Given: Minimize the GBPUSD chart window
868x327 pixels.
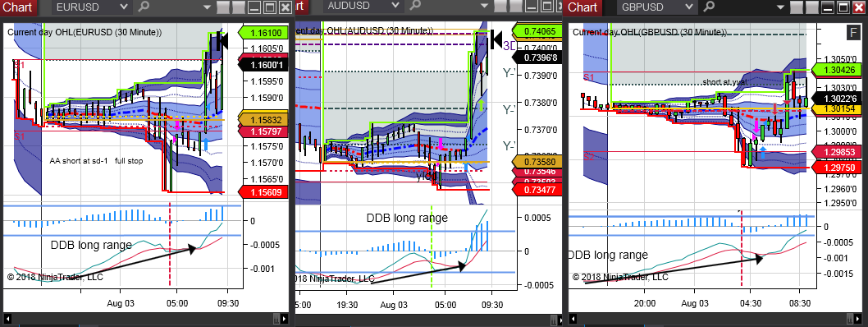Looking at the screenshot, I should (x=828, y=7).
